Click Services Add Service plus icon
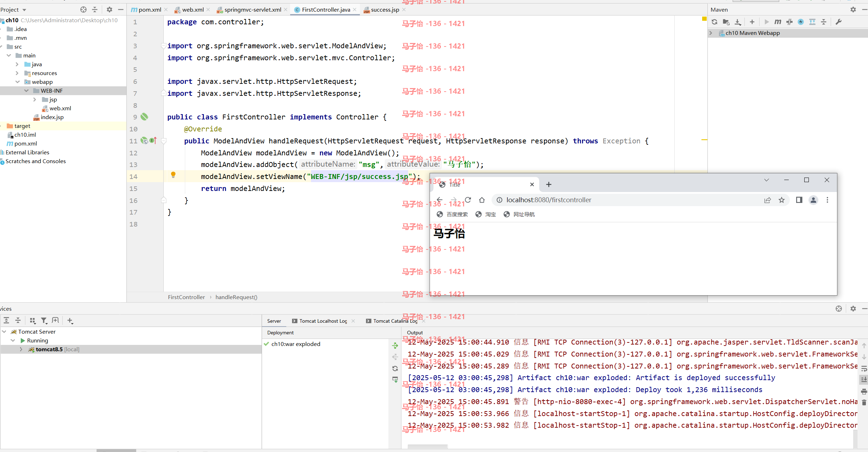Screen dimensions: 868x452 pyautogui.click(x=70, y=320)
